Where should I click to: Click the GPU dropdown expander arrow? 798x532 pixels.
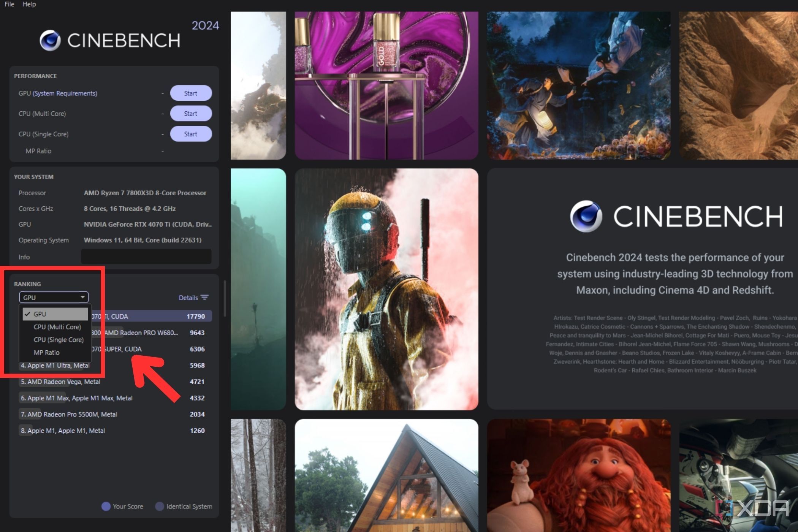(83, 297)
